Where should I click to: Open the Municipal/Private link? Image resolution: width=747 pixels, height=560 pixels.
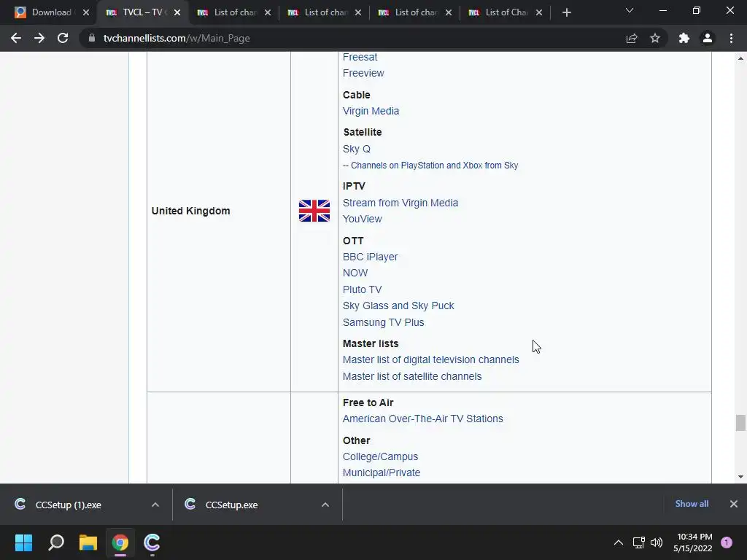pyautogui.click(x=381, y=472)
